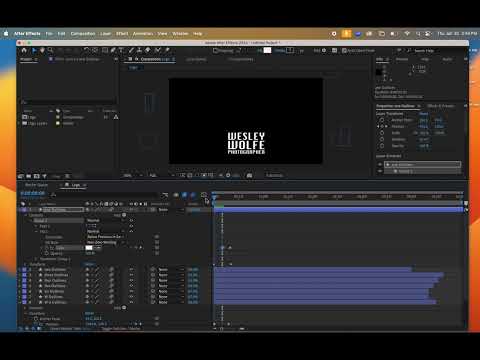
Task: Collapse the Contents group of layer 1
Action: point(26,215)
